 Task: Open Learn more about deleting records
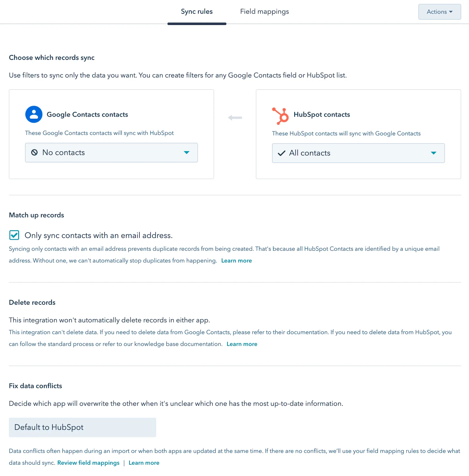pos(242,344)
